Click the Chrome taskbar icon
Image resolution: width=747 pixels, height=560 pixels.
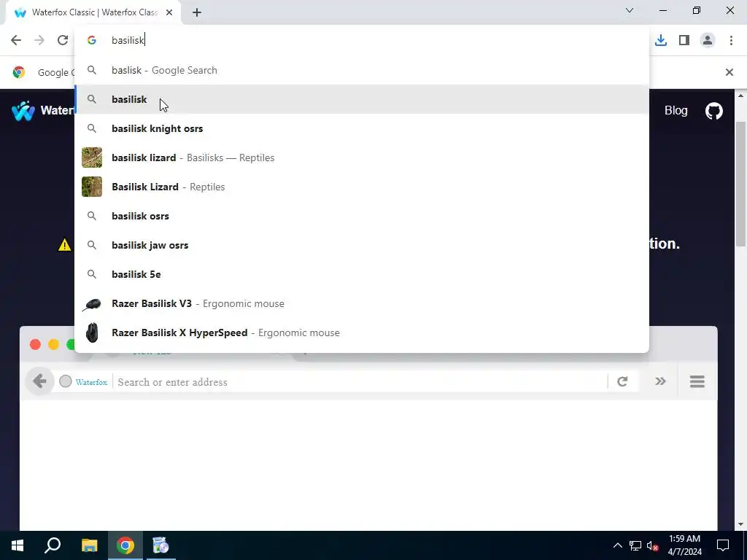pos(125,545)
